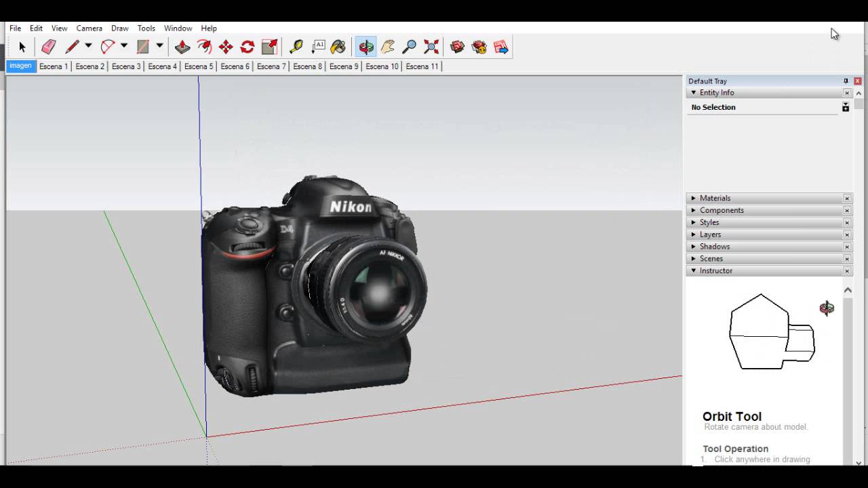Select the Move tool

(x=226, y=47)
